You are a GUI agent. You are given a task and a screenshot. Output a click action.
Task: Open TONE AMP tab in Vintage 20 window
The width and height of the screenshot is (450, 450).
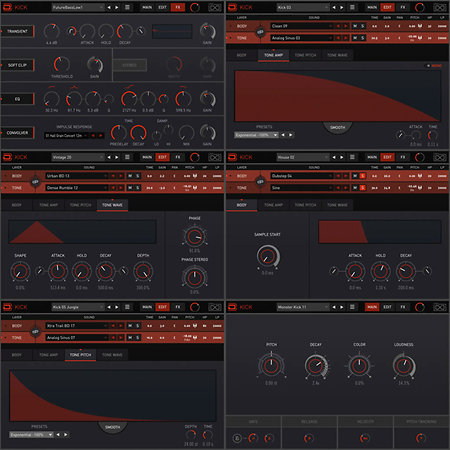coord(49,205)
